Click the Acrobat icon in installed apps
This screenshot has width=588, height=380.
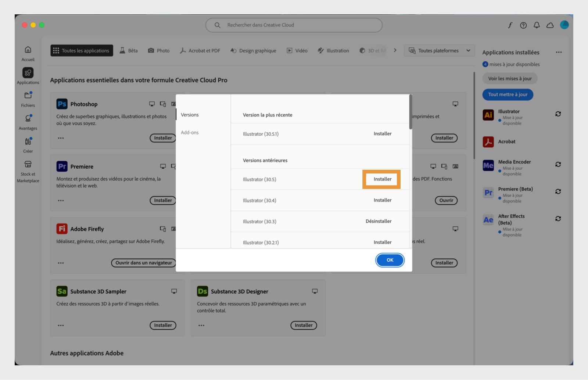click(x=488, y=141)
